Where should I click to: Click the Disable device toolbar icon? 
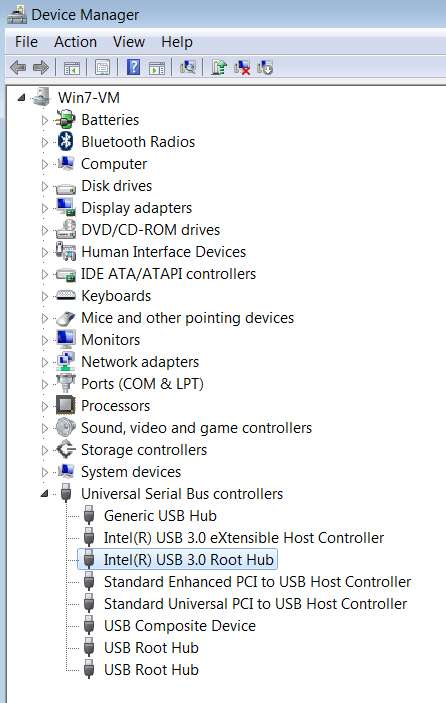(265, 68)
